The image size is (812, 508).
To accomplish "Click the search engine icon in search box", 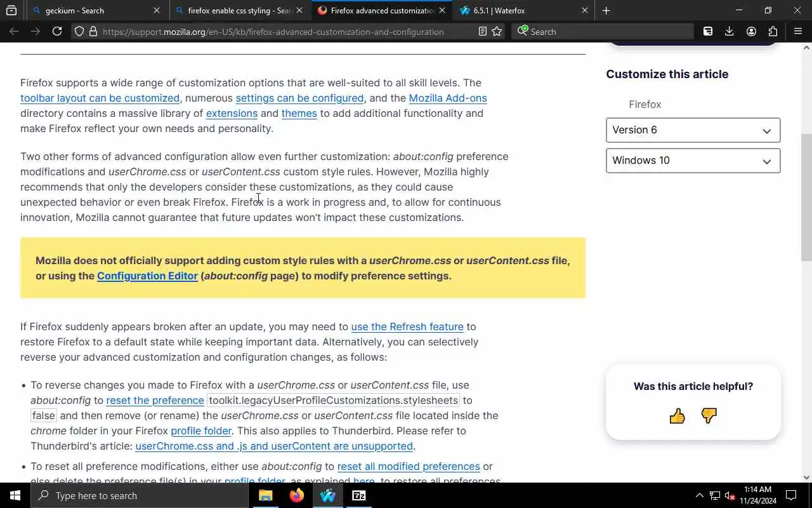I will coord(522,31).
